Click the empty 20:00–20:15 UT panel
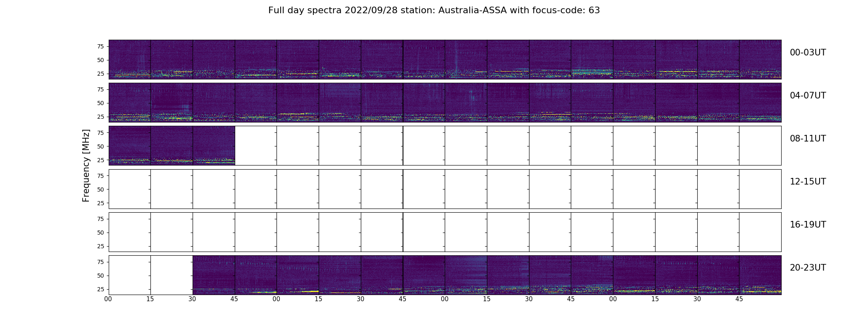This screenshot has width=868, height=331. click(130, 275)
